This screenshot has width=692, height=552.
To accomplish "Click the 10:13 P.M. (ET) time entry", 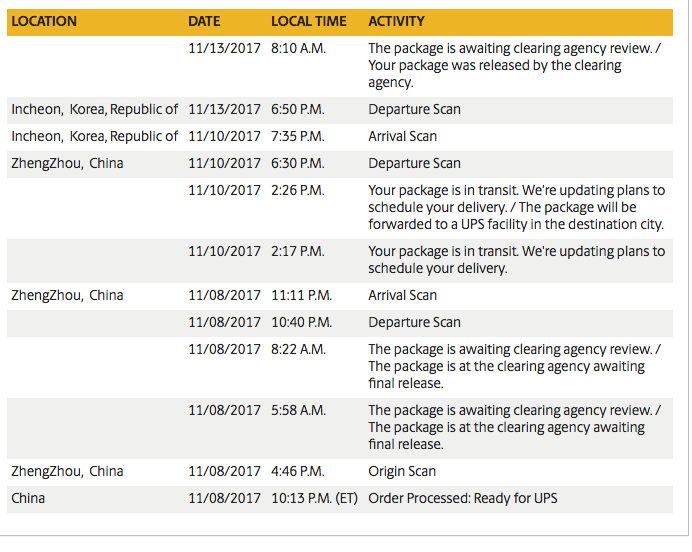I will point(315,498).
